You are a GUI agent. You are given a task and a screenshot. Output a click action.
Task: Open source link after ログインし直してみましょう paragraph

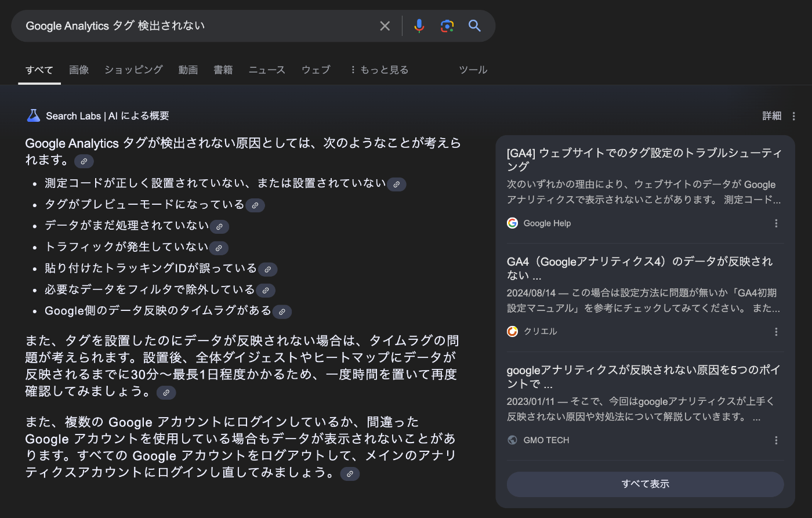pos(350,474)
